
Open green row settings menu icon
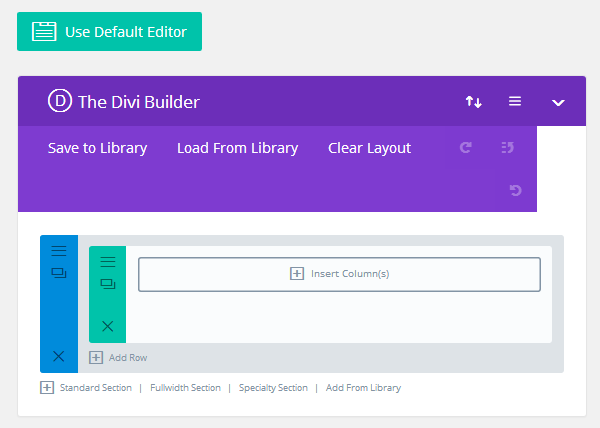pos(108,262)
